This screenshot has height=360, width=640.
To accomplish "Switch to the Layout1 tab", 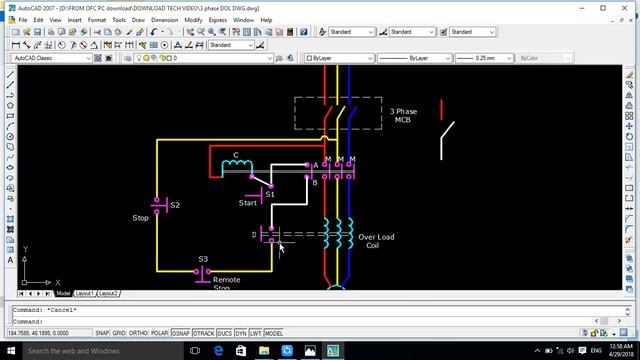I will [84, 293].
